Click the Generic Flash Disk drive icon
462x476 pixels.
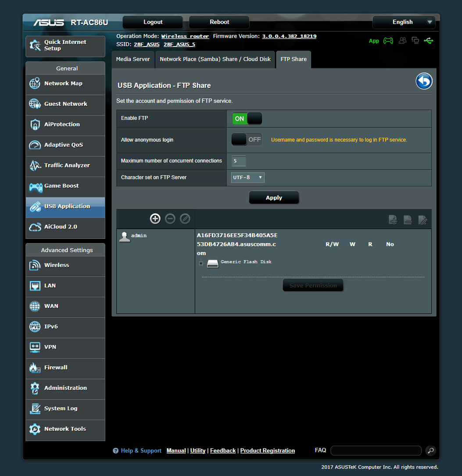[213, 263]
